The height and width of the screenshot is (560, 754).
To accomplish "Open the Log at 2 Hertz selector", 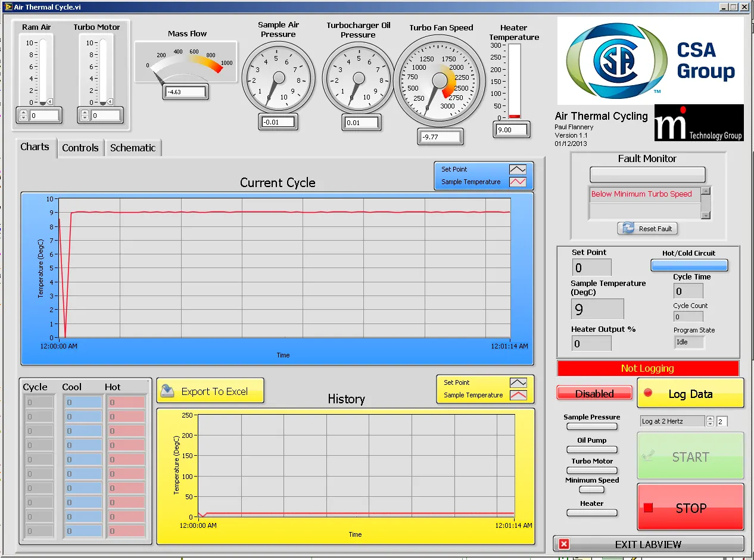I will coord(672,421).
